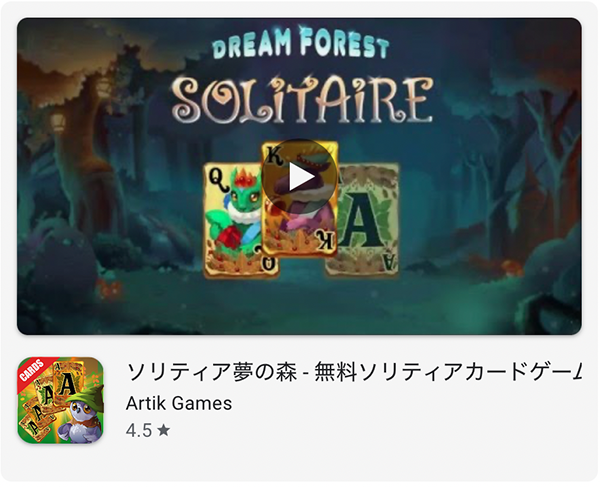The width and height of the screenshot is (600, 487).
Task: Click the red CARDS ribbon on app icon
Action: tap(33, 370)
